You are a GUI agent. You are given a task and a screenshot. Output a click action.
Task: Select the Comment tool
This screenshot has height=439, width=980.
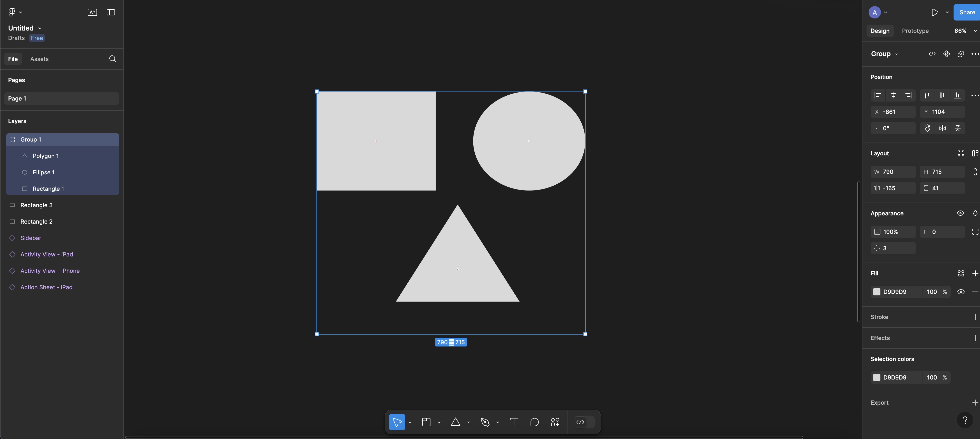(534, 422)
